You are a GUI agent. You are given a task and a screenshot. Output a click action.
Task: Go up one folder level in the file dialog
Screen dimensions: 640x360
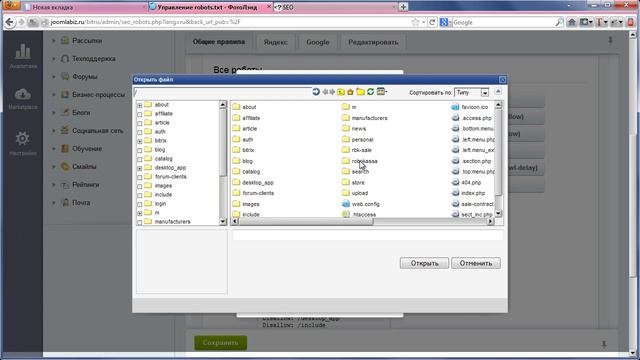click(341, 92)
